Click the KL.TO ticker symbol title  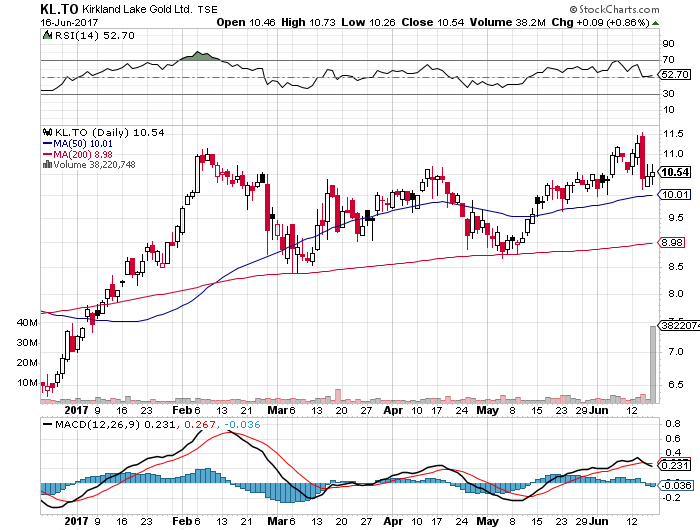pos(59,9)
